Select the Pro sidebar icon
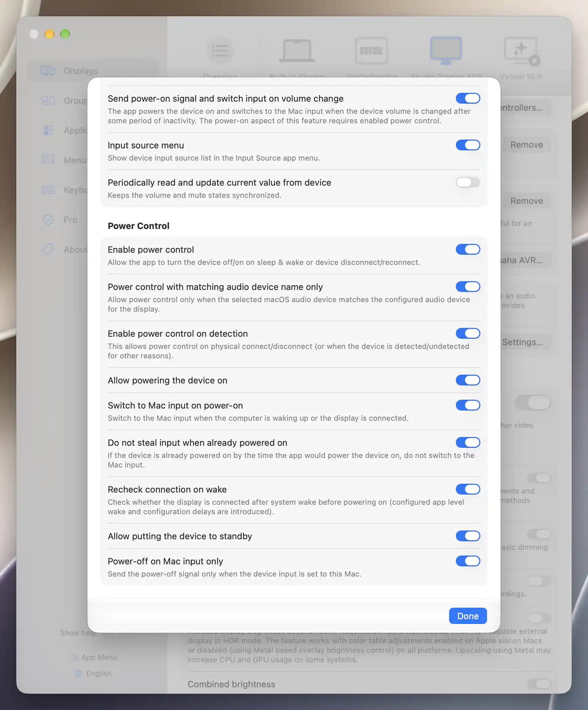The height and width of the screenshot is (710, 588). [48, 220]
